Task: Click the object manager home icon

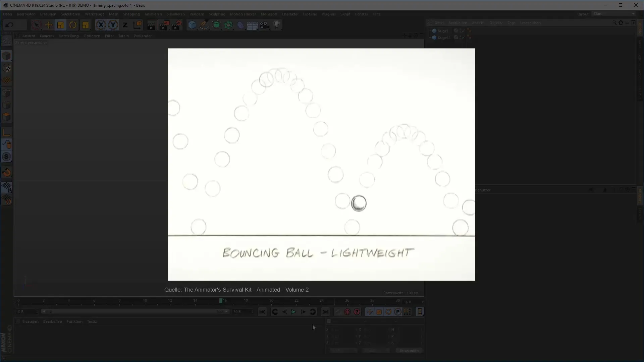Action: (621, 23)
